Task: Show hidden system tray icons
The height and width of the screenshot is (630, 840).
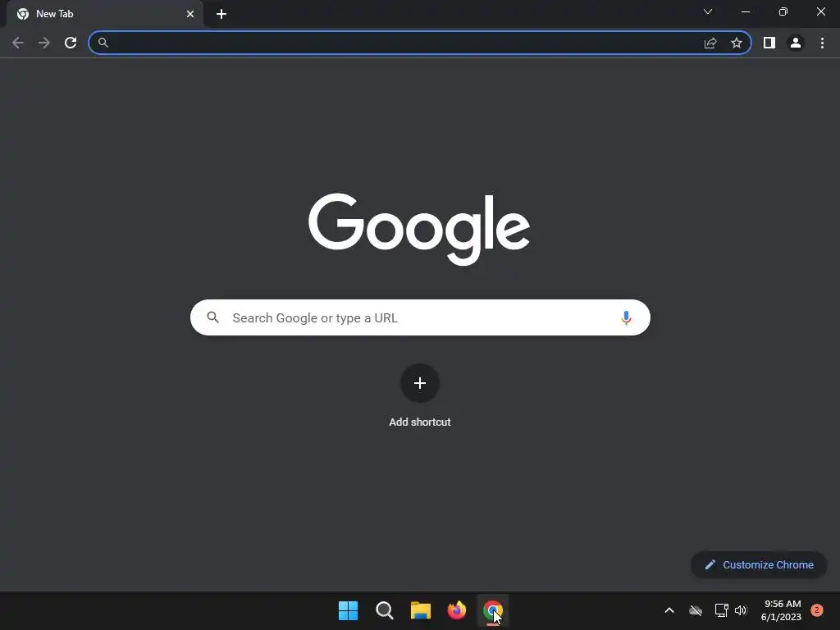Action: [x=669, y=610]
